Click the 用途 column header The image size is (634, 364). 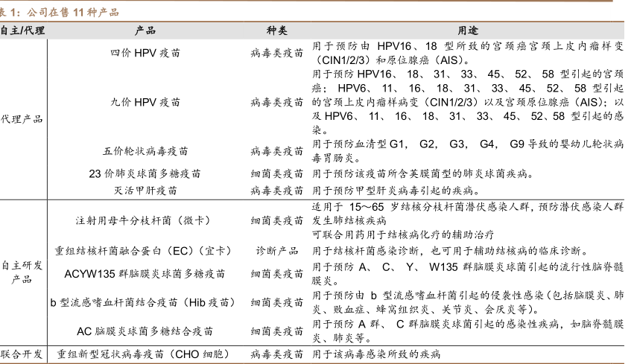467,31
